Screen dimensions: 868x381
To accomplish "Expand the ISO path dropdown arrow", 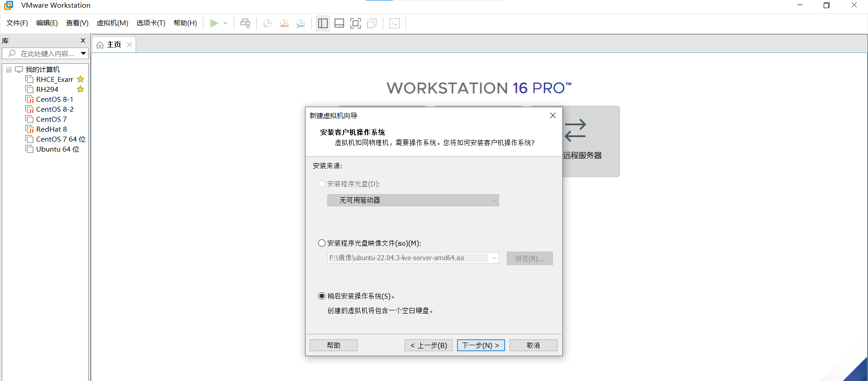I will point(494,258).
